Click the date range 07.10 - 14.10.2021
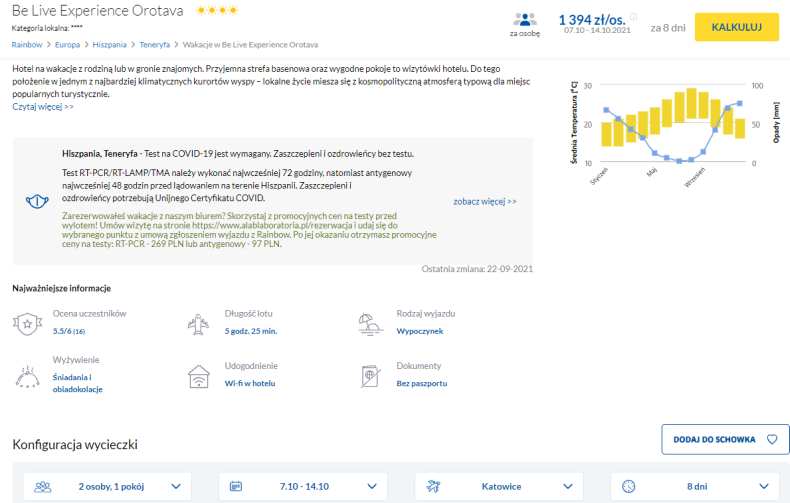The image size is (790, 503). coord(597,30)
